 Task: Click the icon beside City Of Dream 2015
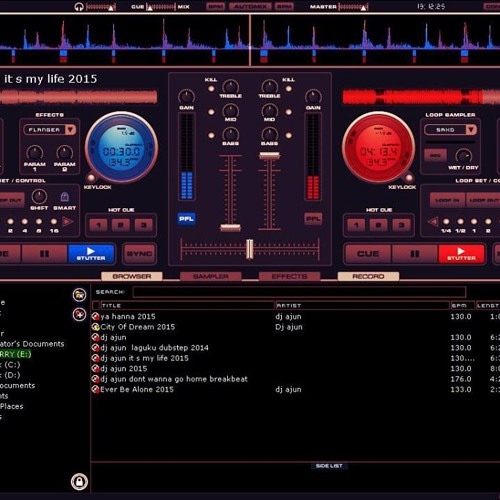coord(96,327)
